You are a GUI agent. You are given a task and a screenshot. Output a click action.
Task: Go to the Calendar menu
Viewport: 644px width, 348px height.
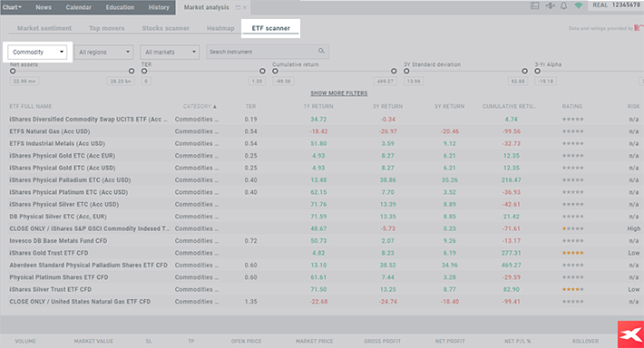click(x=78, y=7)
